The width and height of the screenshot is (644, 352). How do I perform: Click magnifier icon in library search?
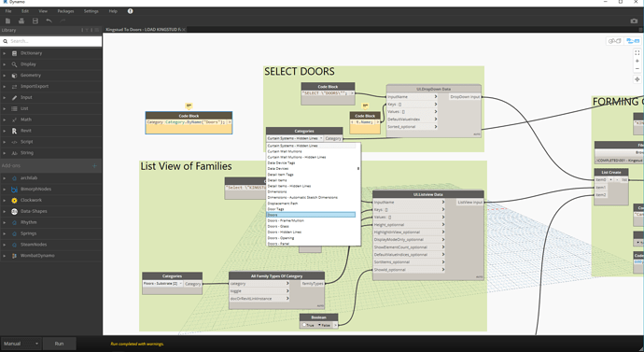tap(6, 41)
